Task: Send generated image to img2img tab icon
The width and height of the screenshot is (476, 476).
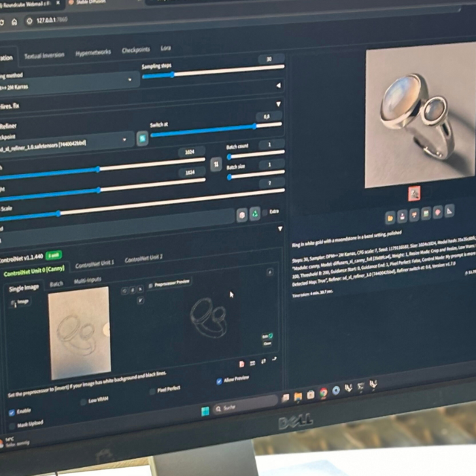Action: [413, 216]
